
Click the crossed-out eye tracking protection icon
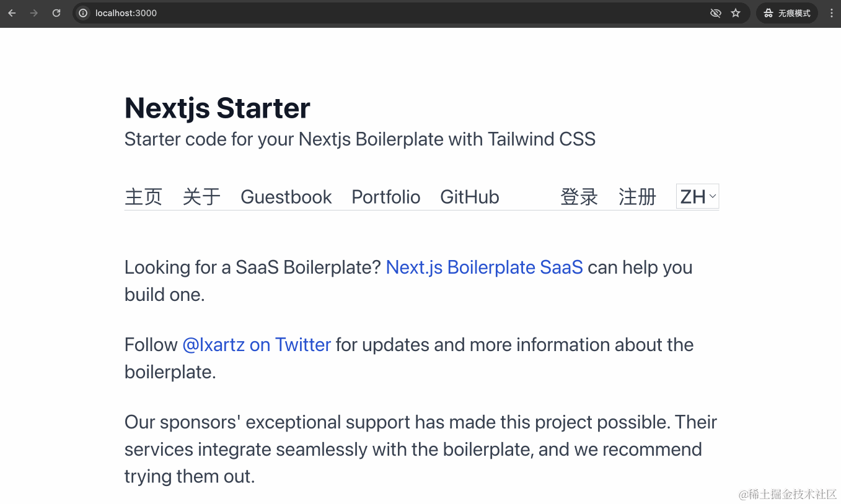pos(715,13)
